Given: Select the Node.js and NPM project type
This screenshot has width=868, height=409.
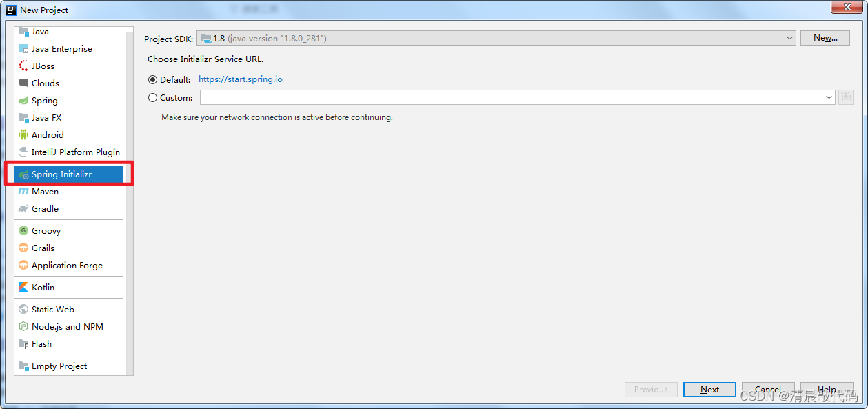Looking at the screenshot, I should (67, 326).
